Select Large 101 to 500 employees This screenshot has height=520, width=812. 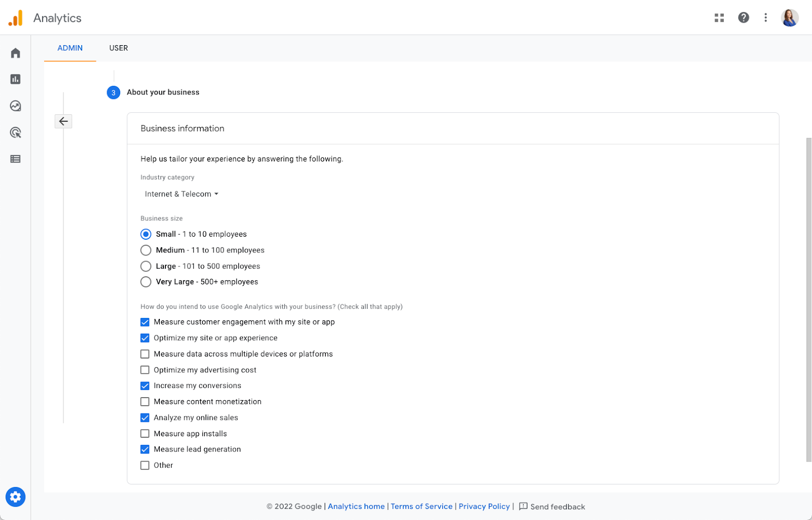146,266
